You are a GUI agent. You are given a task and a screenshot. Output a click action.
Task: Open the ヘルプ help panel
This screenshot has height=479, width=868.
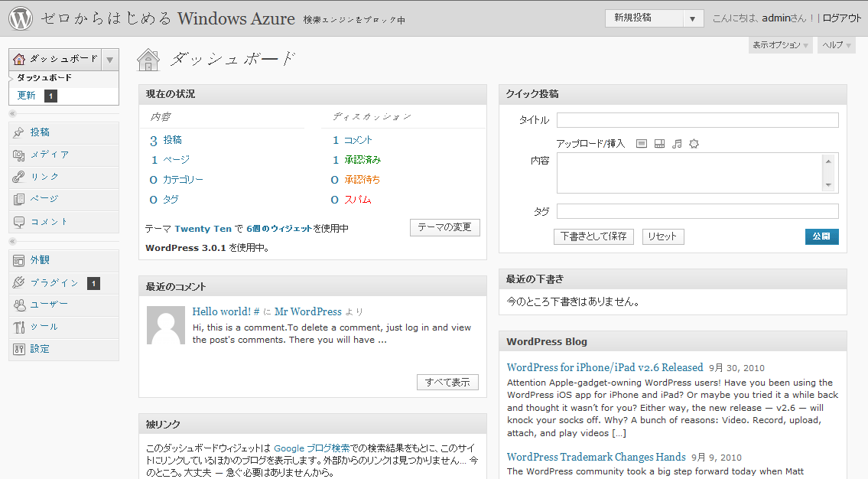click(836, 45)
